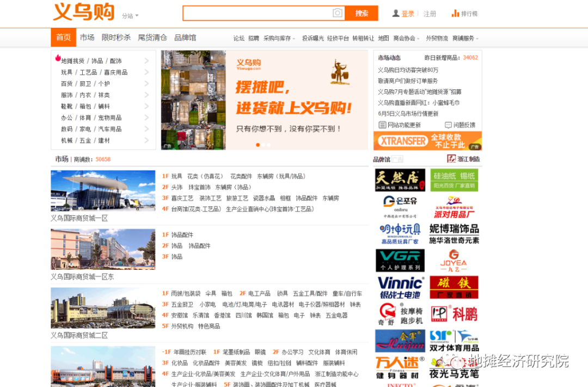Open the onforu brand logo
The width and height of the screenshot is (588, 387).
tap(400, 207)
